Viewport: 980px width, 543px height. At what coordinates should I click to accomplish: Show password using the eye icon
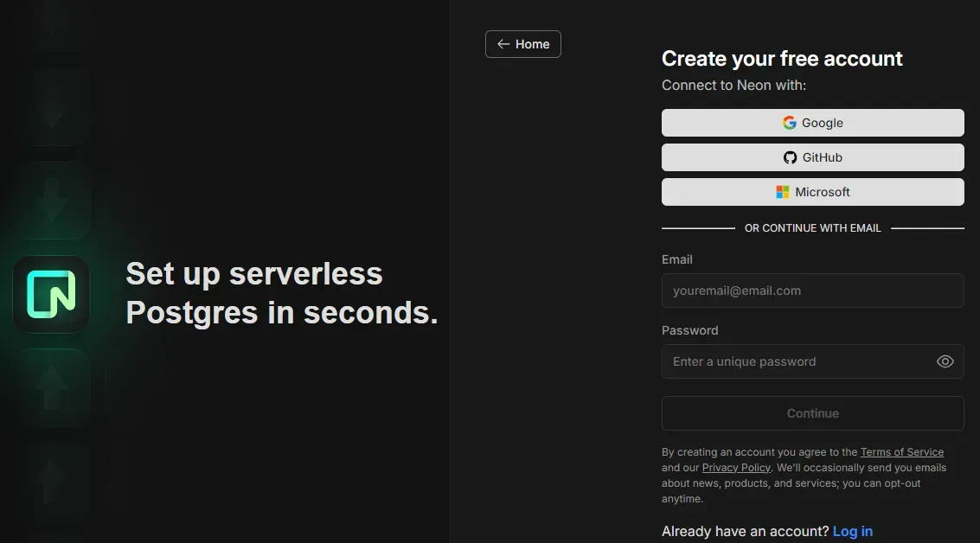pyautogui.click(x=945, y=361)
